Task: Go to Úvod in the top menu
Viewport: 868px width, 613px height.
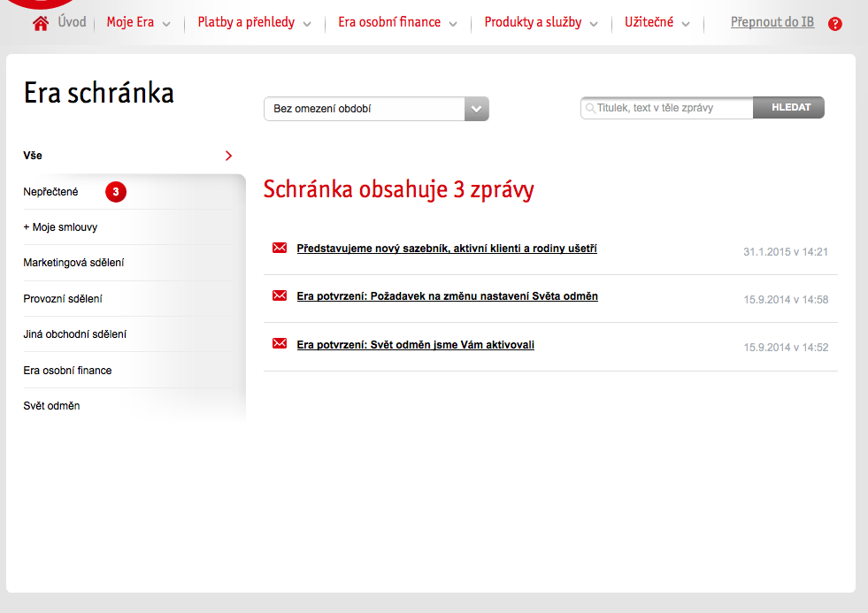Action: [x=72, y=22]
